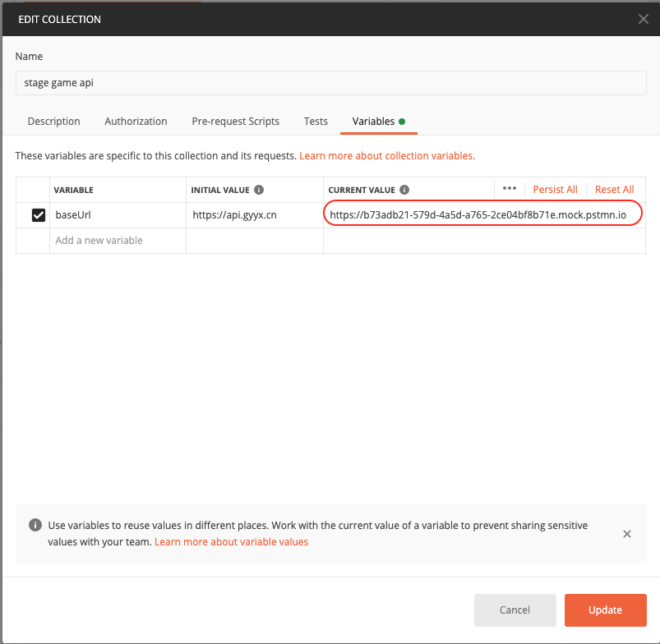Cancel editing the collection
This screenshot has width=660, height=644.
(x=515, y=610)
